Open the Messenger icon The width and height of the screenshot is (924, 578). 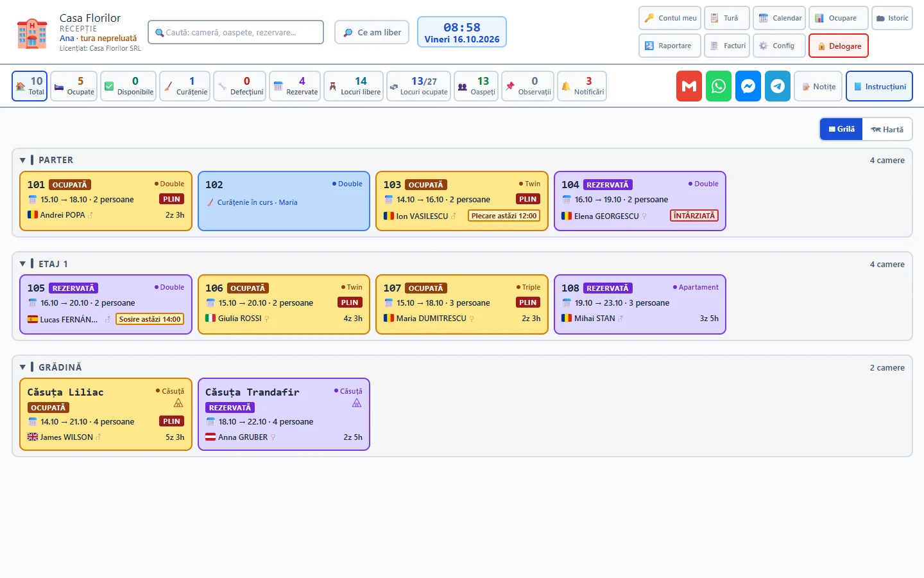pos(748,86)
